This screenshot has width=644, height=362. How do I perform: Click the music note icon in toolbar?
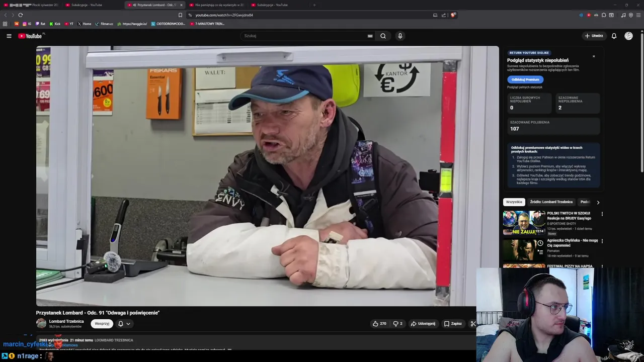(x=623, y=15)
